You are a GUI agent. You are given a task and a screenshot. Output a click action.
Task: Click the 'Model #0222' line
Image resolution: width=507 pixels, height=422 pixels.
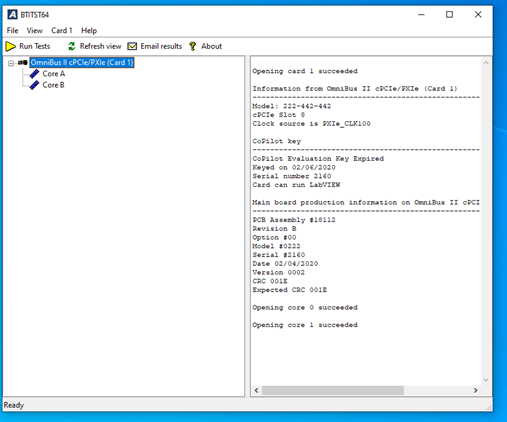[276, 246]
